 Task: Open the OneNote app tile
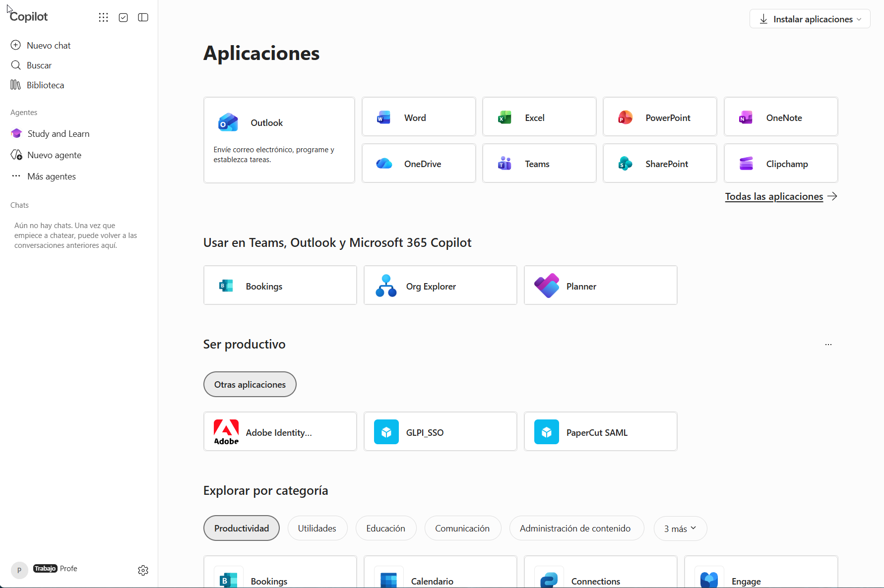tap(781, 117)
